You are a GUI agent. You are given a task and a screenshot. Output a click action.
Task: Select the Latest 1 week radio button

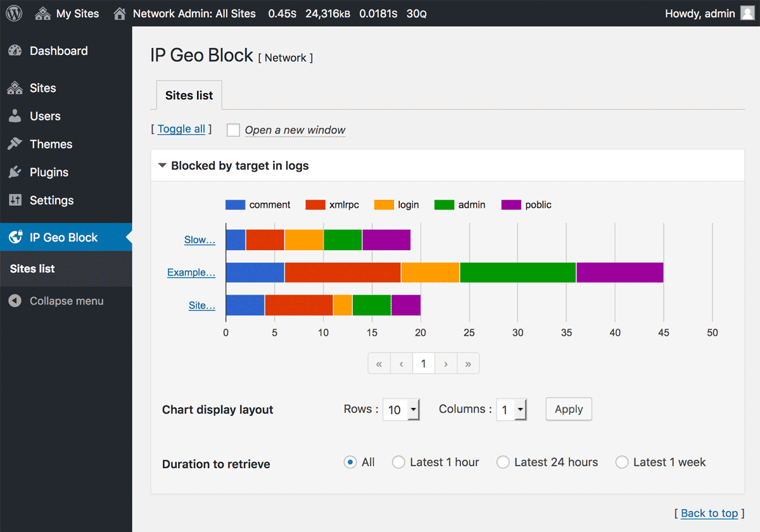622,462
